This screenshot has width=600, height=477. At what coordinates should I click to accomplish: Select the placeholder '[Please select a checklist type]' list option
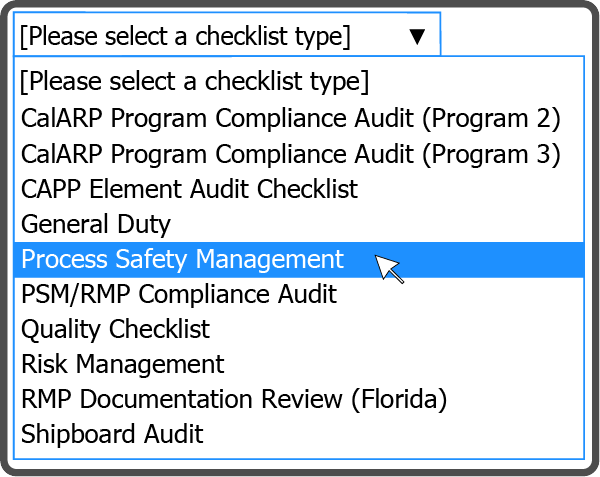(x=195, y=80)
